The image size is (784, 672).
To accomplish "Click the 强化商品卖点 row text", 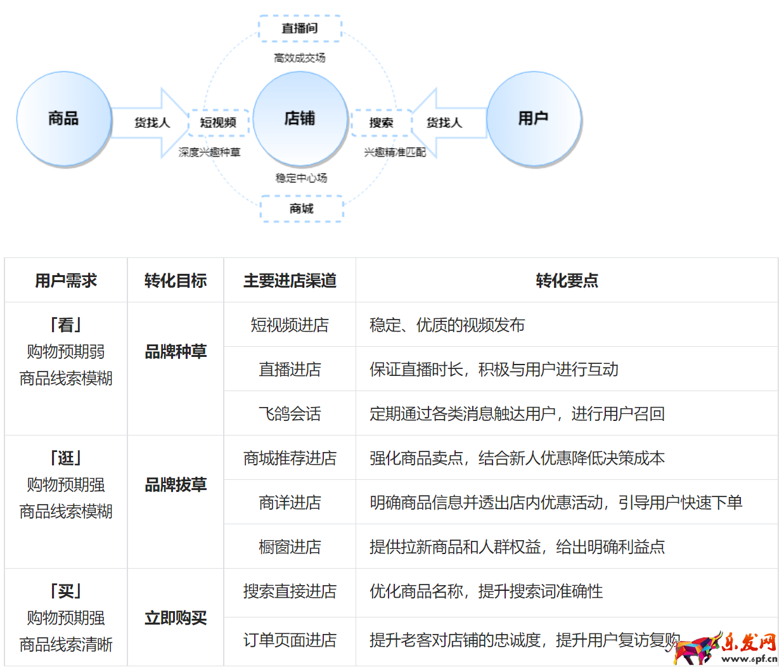I will (x=517, y=458).
